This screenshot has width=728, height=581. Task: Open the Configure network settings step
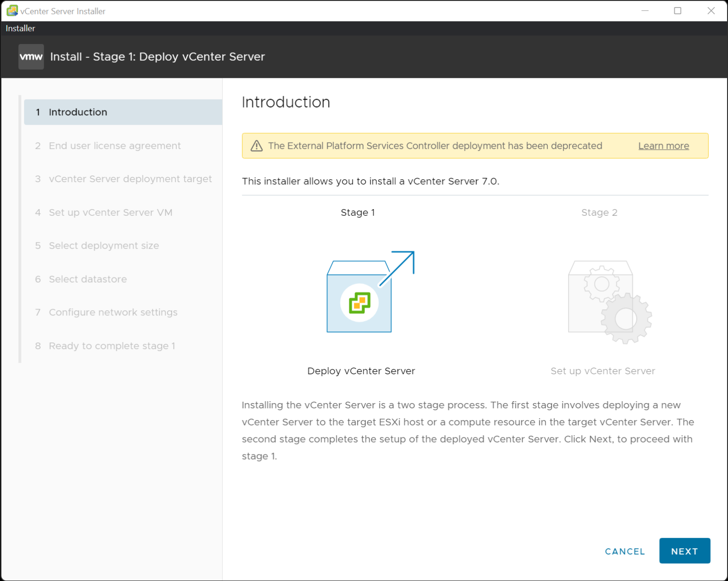[x=113, y=312]
